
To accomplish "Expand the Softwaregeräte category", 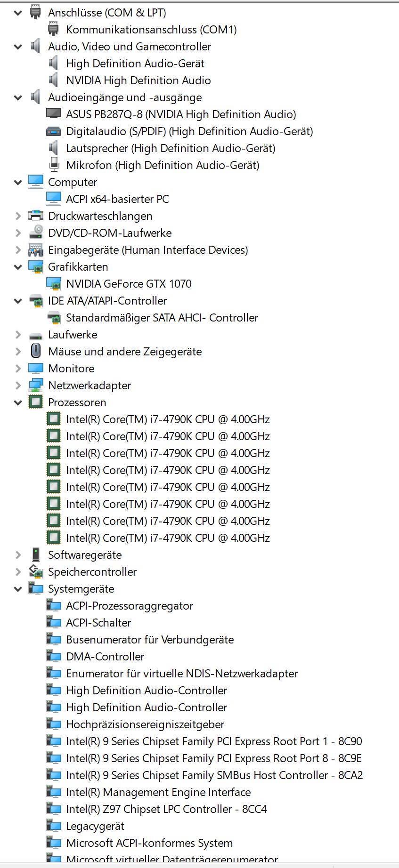I will click(18, 555).
